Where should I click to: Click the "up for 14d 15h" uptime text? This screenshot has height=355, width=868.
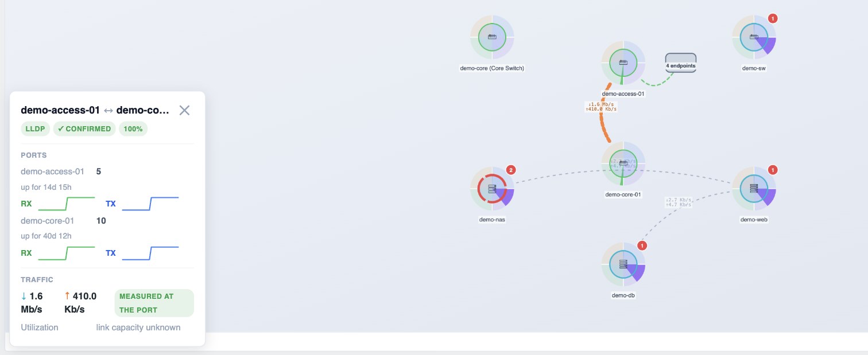(46, 186)
